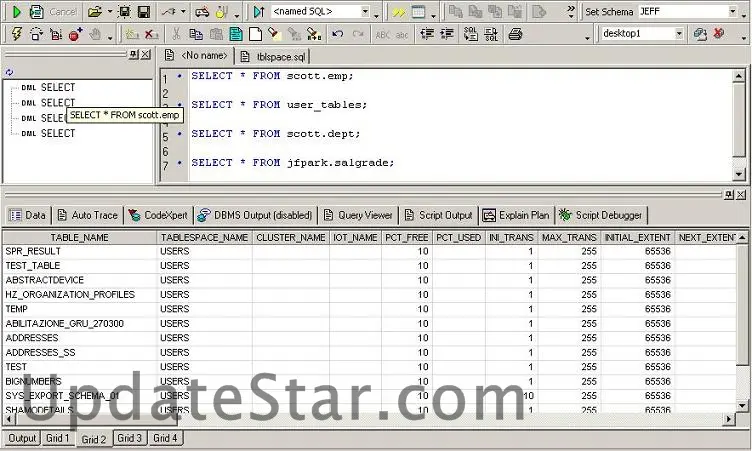Click the ambulance Explain Plan icon
Viewport: 752px width, 451px height.
pos(202,12)
